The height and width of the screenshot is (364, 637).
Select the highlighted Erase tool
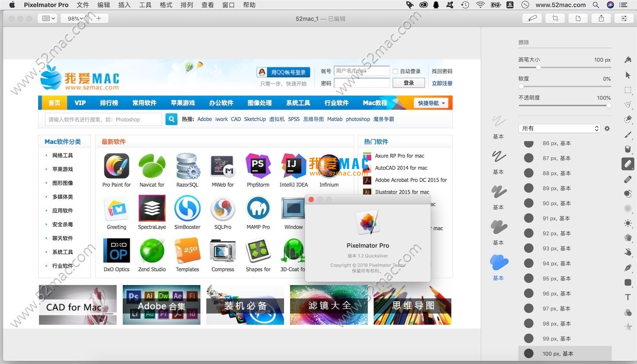[x=628, y=164]
